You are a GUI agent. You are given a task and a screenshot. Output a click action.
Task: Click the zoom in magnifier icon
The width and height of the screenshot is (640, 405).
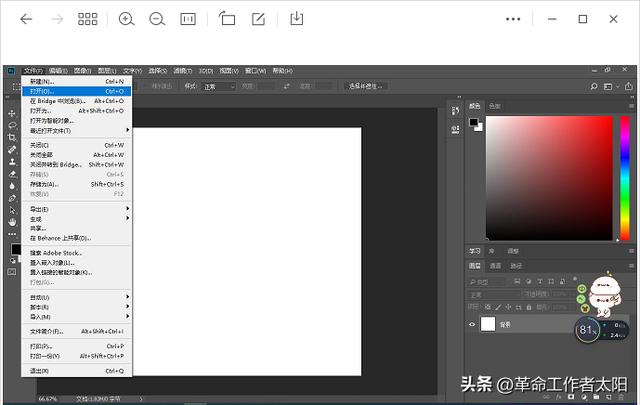(x=126, y=19)
